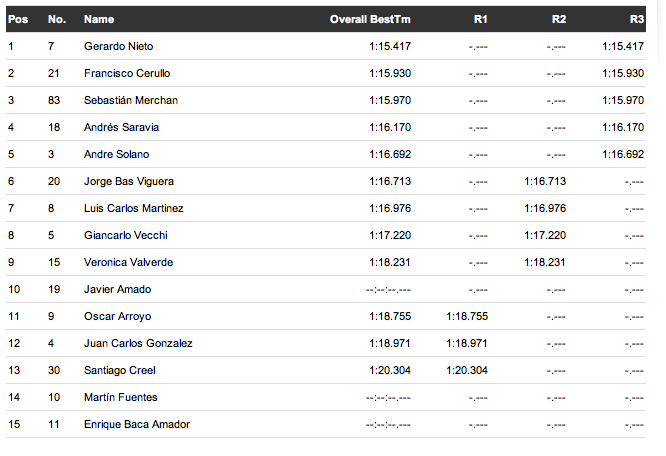The width and height of the screenshot is (666, 456).
Task: Select the Enrique Baca Amador name
Action: (136, 424)
